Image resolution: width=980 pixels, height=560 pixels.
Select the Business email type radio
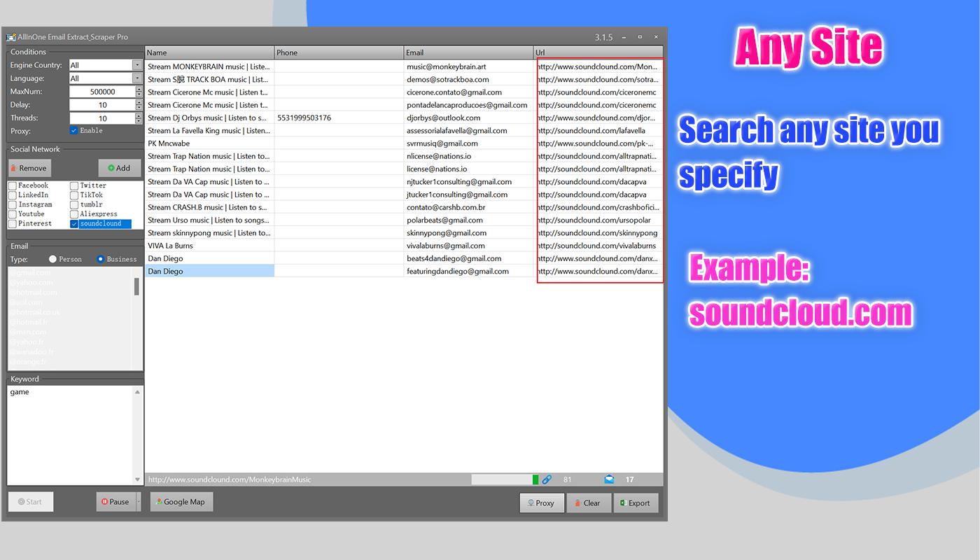click(101, 259)
